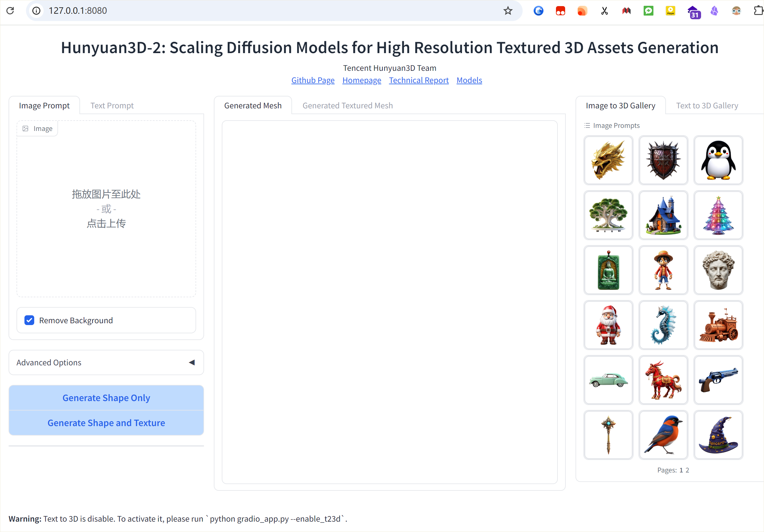Open the green chat extension icon
Viewport: 764px width, 532px height.
[x=648, y=11]
